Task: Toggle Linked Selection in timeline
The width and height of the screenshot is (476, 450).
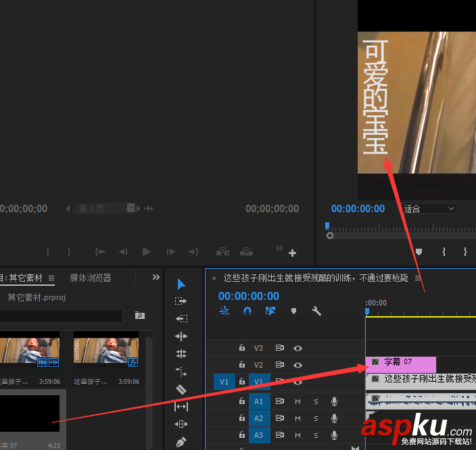Action: click(270, 311)
